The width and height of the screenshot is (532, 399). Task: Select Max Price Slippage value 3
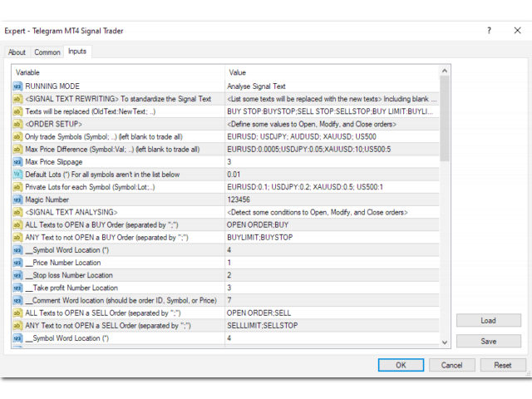[x=229, y=162]
